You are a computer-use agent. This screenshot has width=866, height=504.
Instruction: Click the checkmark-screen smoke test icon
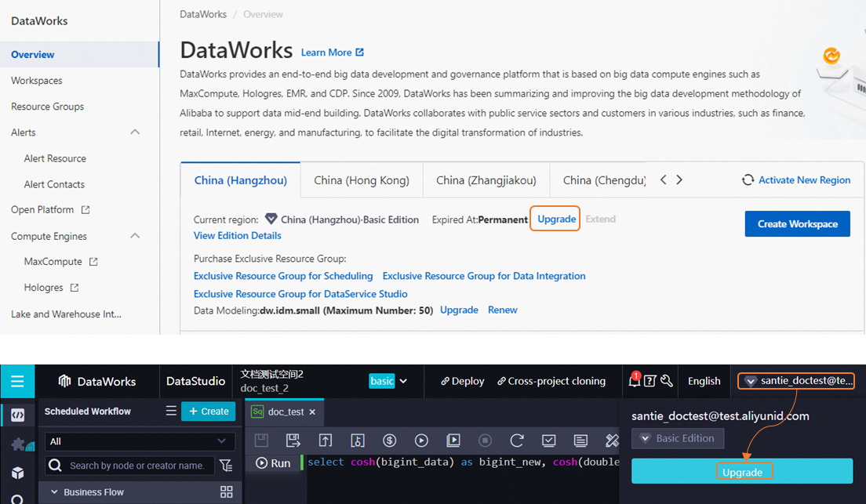[548, 440]
